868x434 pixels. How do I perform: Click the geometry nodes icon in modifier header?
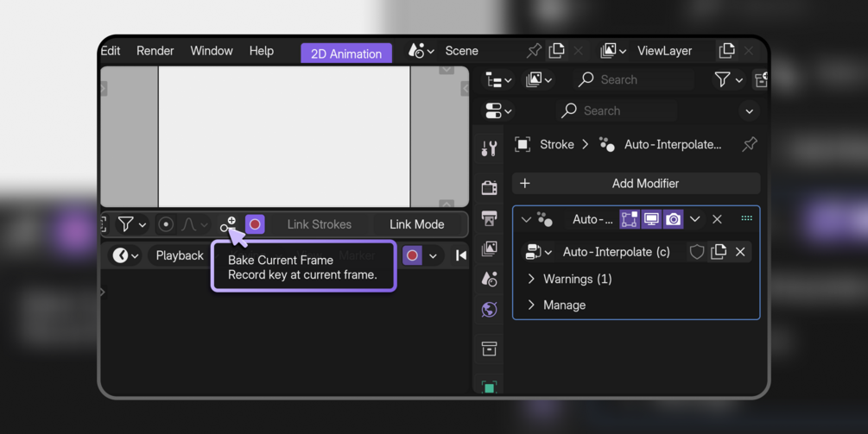(x=544, y=219)
